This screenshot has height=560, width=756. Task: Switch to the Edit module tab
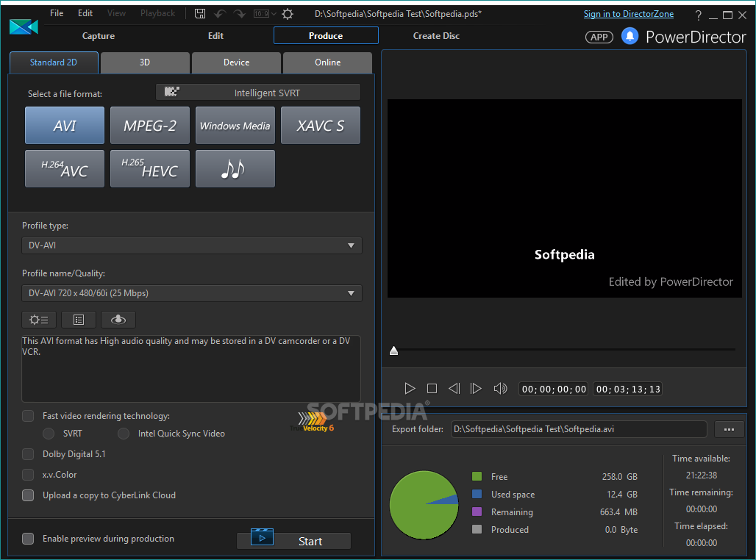215,36
